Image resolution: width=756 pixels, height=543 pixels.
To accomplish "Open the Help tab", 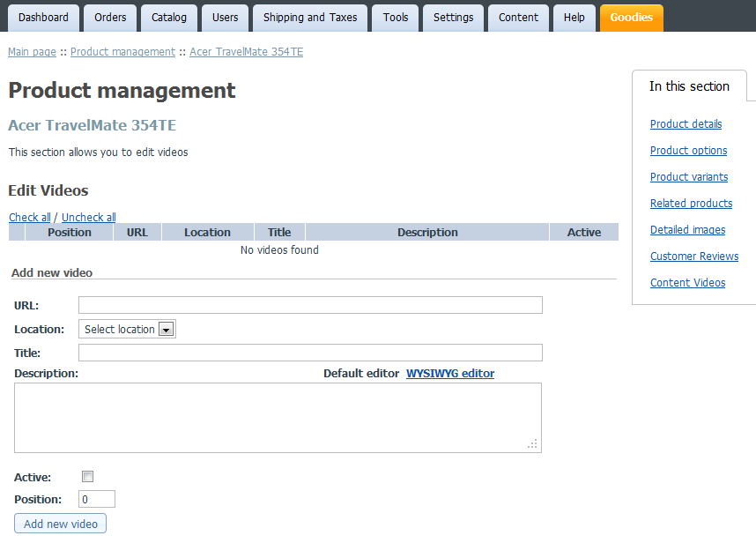I will (574, 18).
